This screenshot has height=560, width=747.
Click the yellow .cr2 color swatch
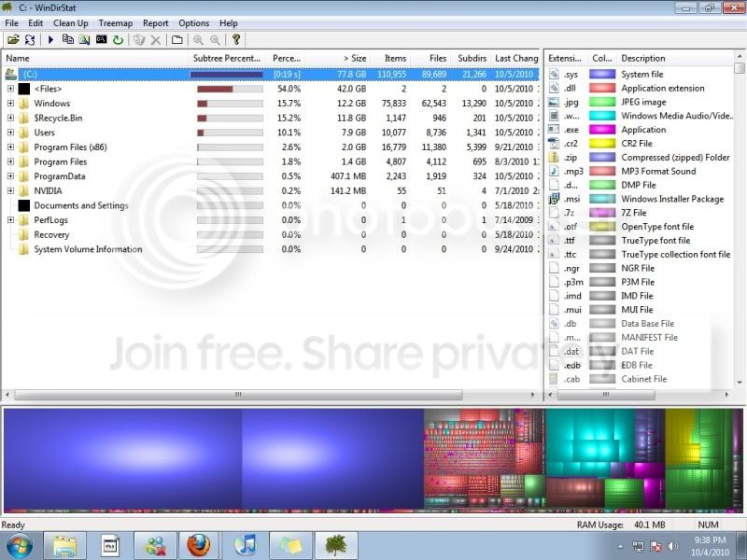[602, 144]
